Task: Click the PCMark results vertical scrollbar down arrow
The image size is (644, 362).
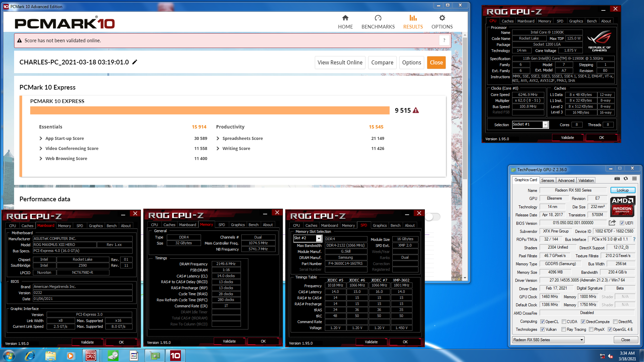Action: point(465,278)
